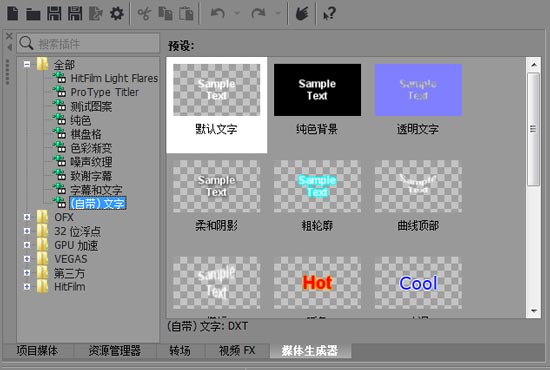Click the search plugins field
This screenshot has height=370, width=550.
[x=88, y=43]
